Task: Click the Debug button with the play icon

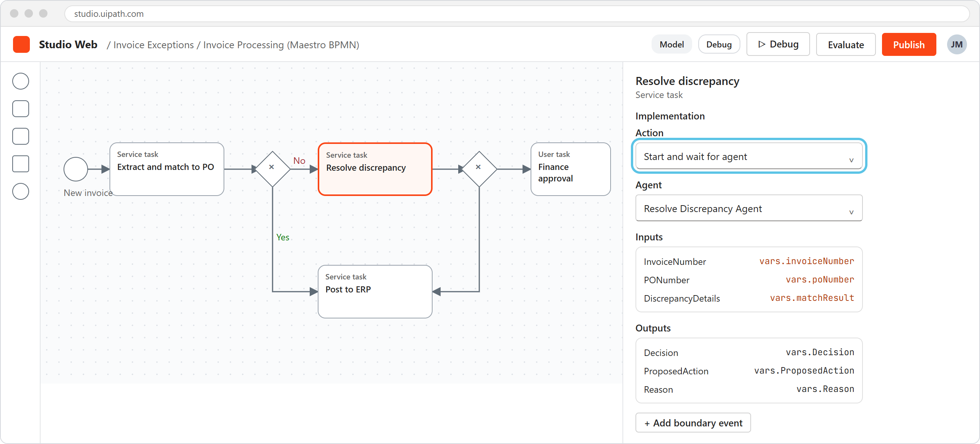Action: [x=778, y=44]
